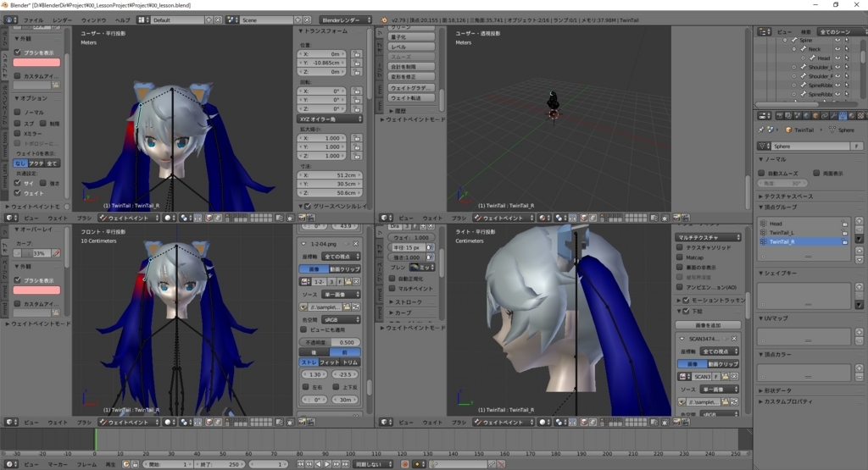Click the add vertex group plus icon
The height and width of the screenshot is (470, 868).
pos(860,221)
